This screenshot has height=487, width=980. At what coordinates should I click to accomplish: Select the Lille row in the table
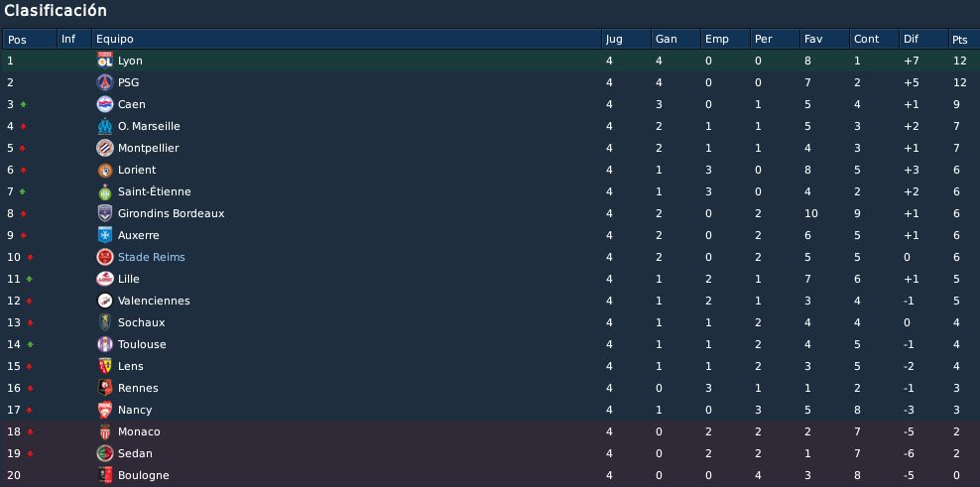coord(490,279)
